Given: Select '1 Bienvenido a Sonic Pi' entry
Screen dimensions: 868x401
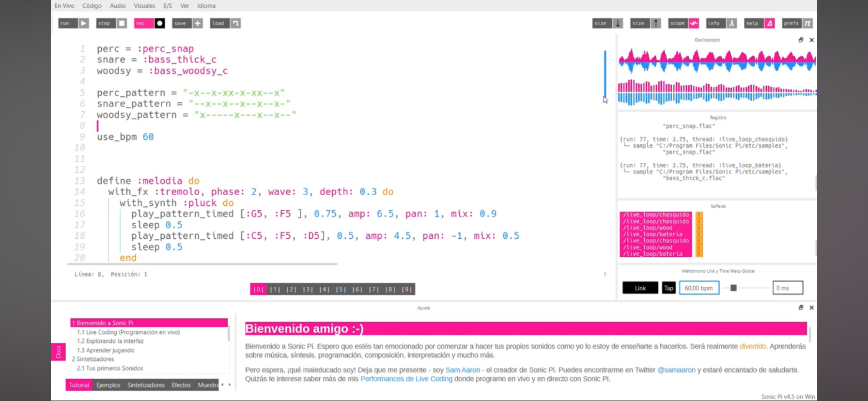Looking at the screenshot, I should pyautogui.click(x=149, y=323).
